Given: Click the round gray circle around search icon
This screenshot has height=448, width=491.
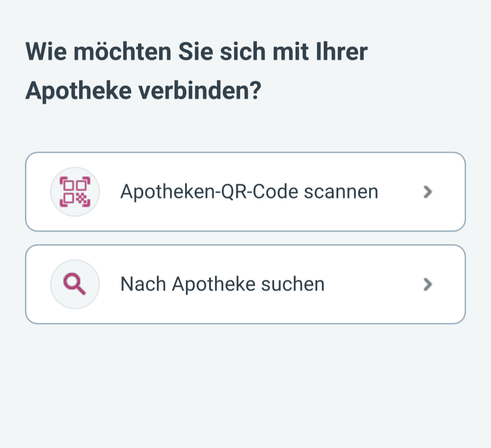Looking at the screenshot, I should [x=75, y=284].
